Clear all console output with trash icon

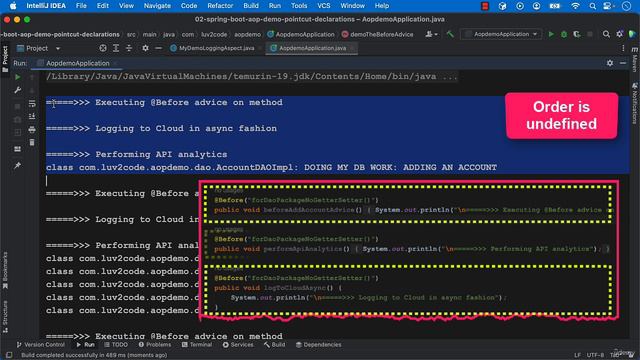[32, 142]
